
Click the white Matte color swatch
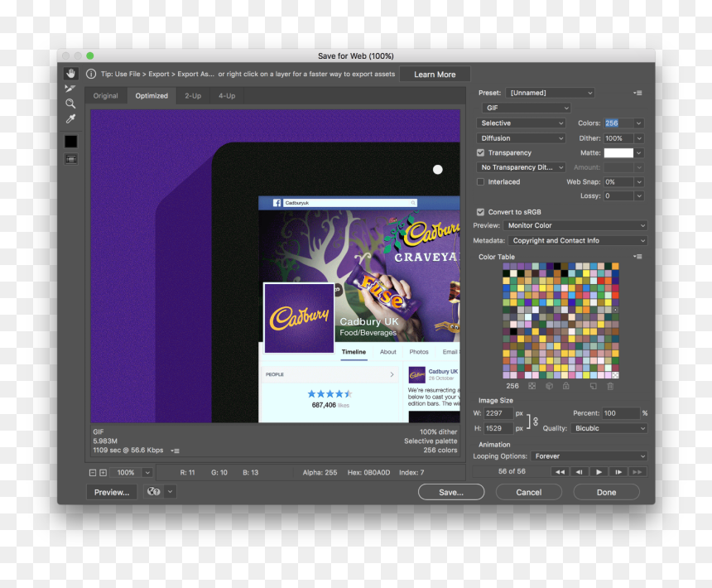coord(618,153)
